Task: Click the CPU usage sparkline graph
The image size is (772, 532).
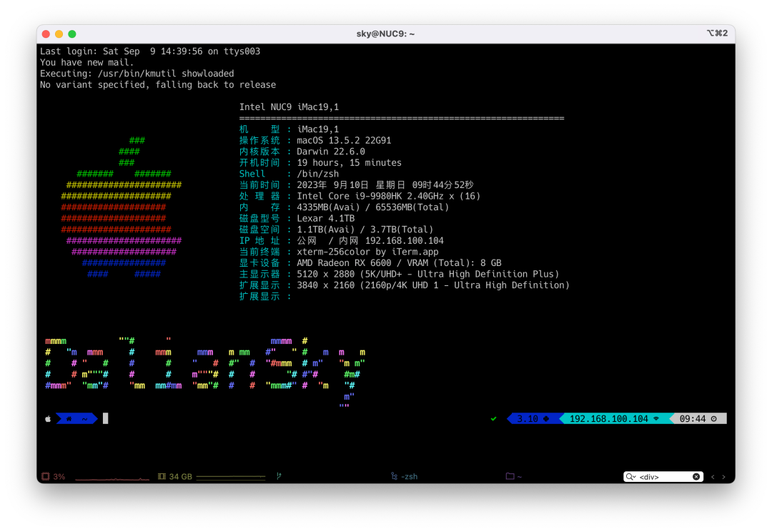Action: click(112, 478)
